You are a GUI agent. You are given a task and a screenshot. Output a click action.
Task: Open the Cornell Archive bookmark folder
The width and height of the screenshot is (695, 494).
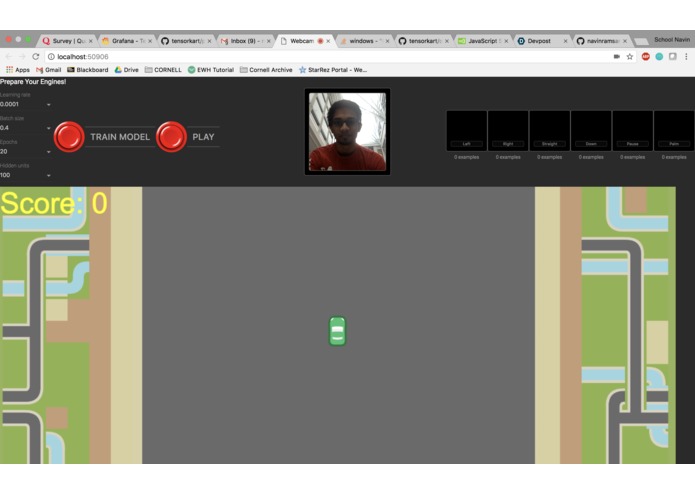(266, 70)
